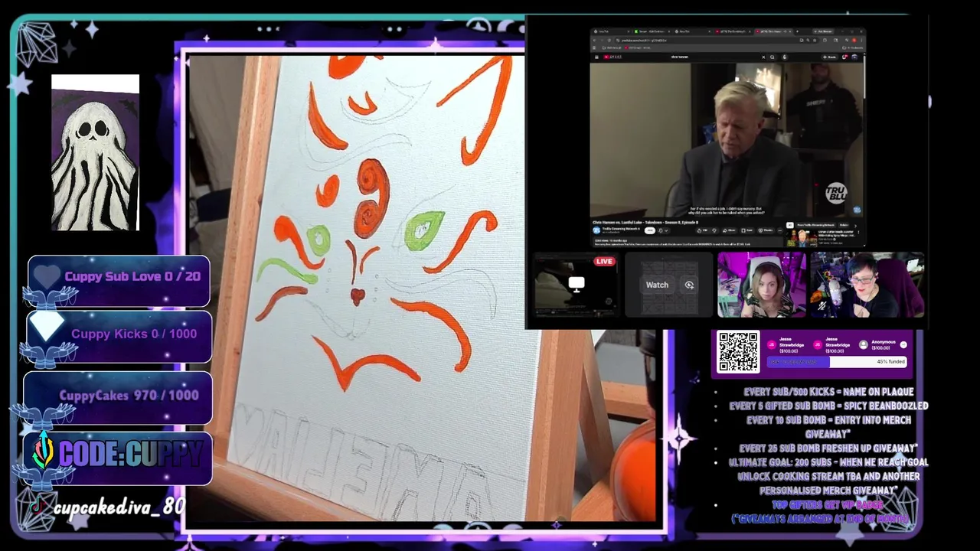
Task: Activate YouTube voice search microphone
Action: (785, 57)
